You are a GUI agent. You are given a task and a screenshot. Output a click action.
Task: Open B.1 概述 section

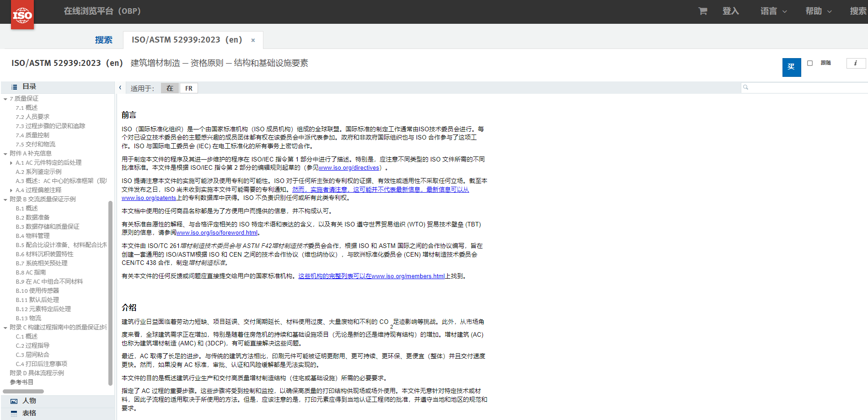click(x=27, y=209)
